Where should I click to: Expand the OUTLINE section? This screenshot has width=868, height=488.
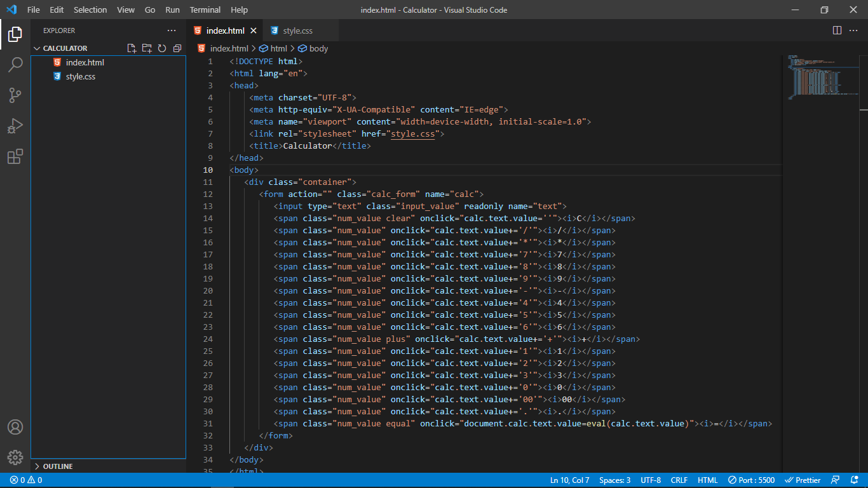[57, 466]
